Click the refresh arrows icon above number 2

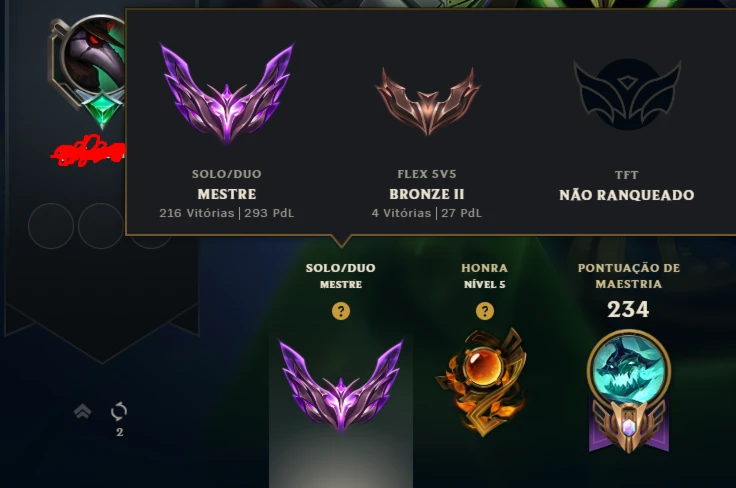click(x=119, y=412)
